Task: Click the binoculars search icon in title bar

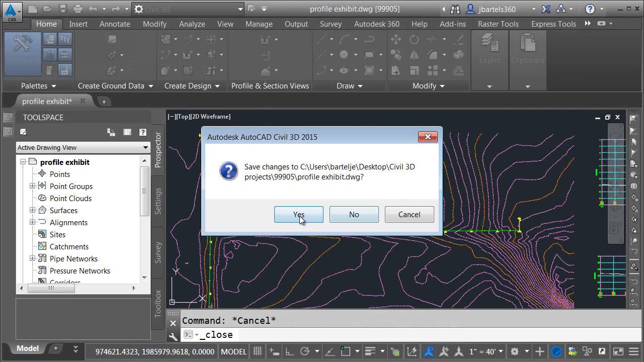Action: coord(455,9)
